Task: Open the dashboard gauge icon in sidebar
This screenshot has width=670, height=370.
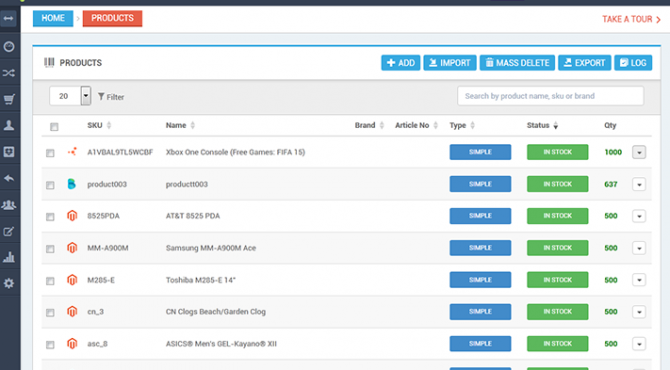Action: tap(9, 47)
